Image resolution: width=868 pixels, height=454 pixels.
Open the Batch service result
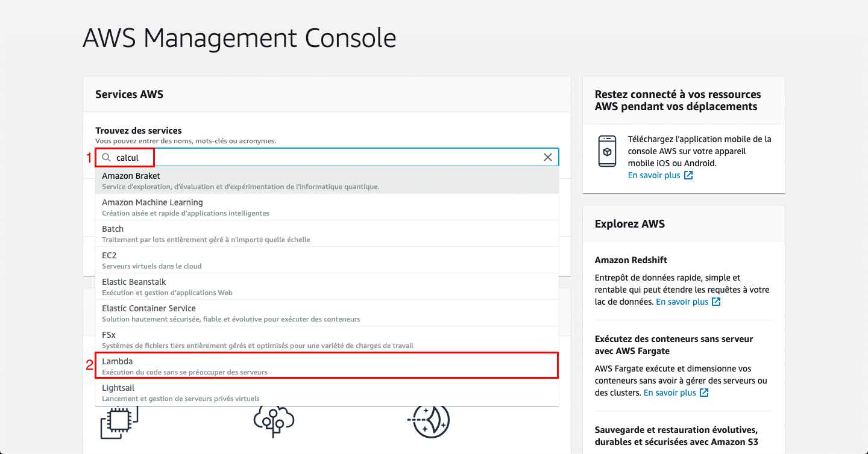[327, 234]
